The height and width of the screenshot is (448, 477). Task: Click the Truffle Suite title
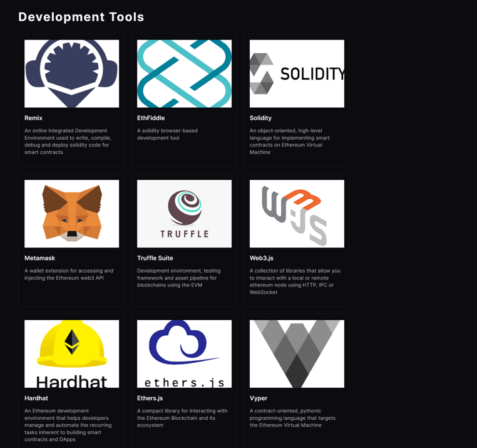155,258
